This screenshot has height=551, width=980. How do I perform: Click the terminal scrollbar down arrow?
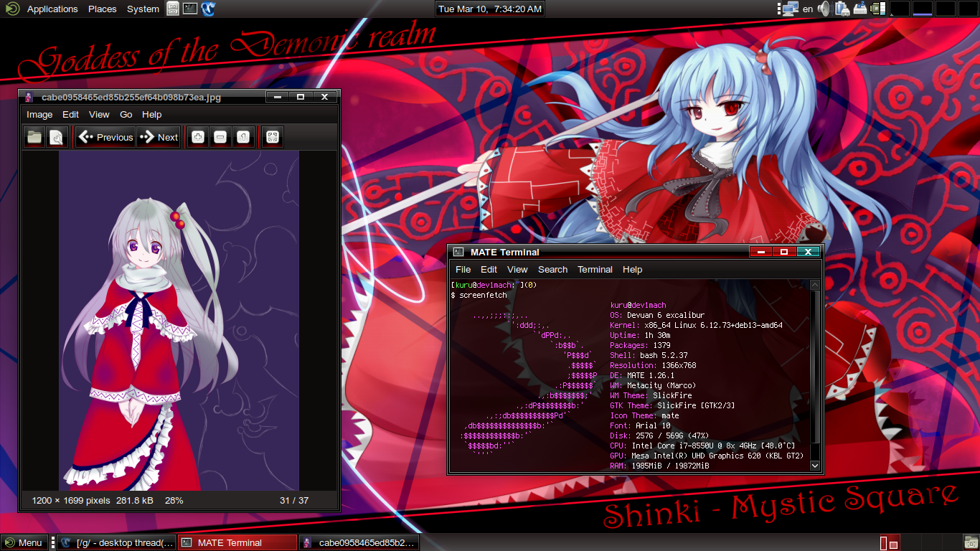[x=814, y=466]
